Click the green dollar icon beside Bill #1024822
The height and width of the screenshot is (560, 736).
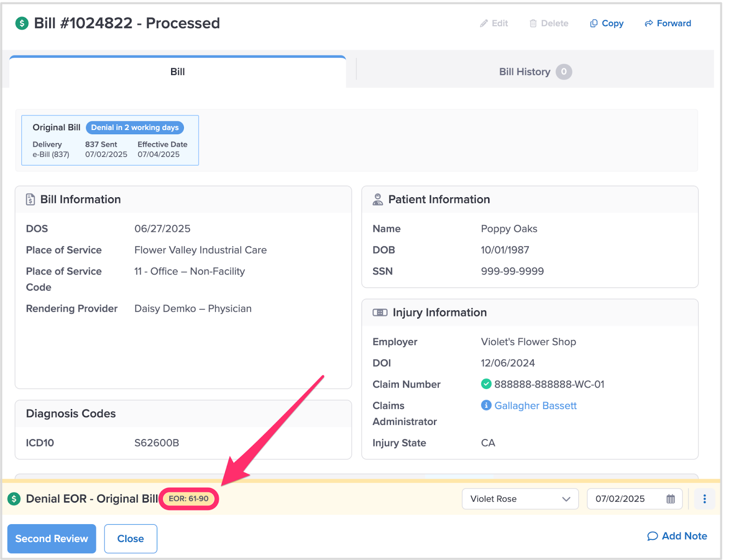22,23
